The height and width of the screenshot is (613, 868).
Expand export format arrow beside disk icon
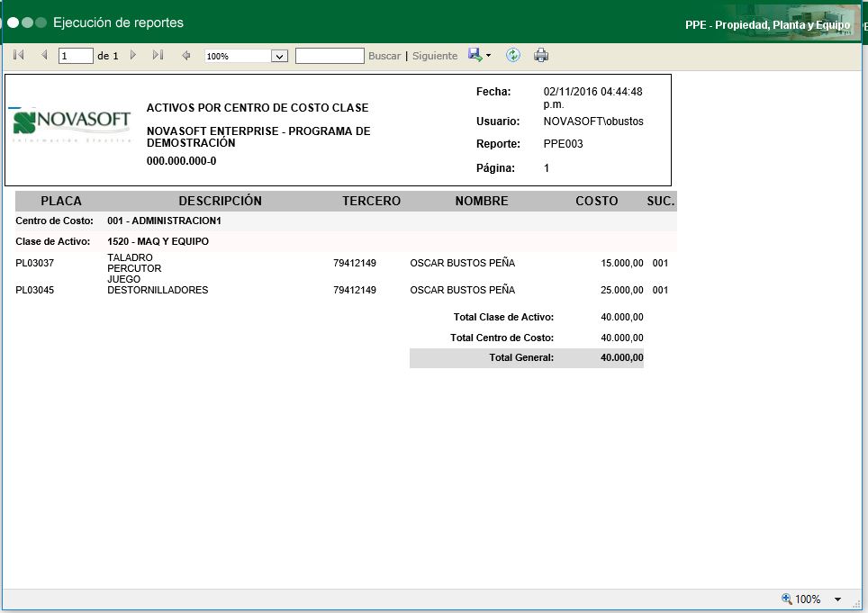coord(488,56)
